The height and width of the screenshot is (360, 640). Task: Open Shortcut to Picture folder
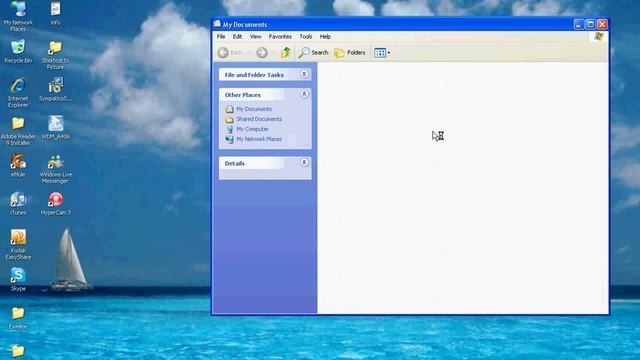(56, 55)
